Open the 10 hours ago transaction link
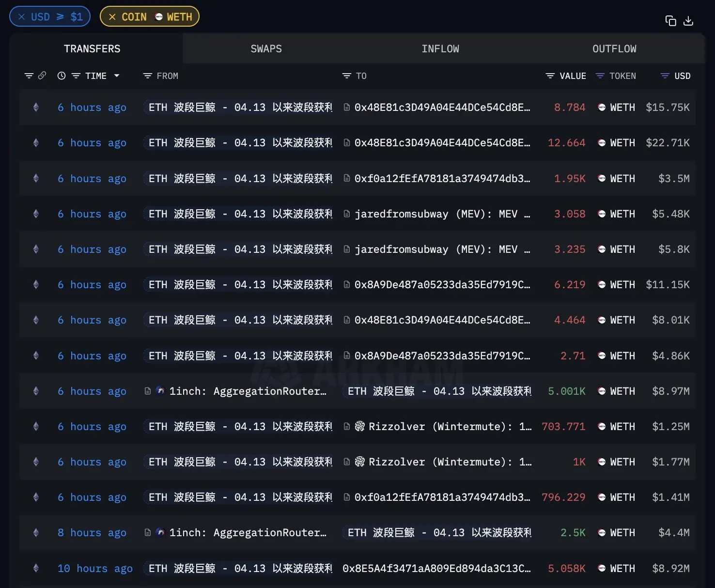715x588 pixels. pos(95,568)
